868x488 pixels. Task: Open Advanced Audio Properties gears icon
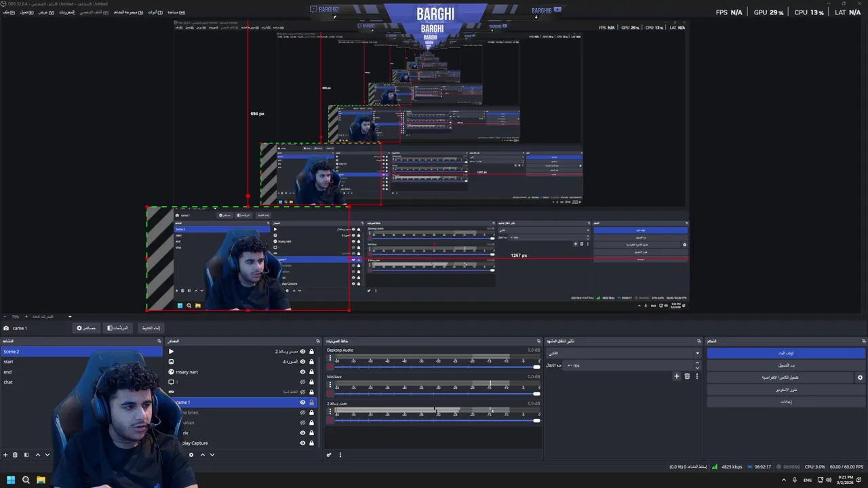(329, 455)
